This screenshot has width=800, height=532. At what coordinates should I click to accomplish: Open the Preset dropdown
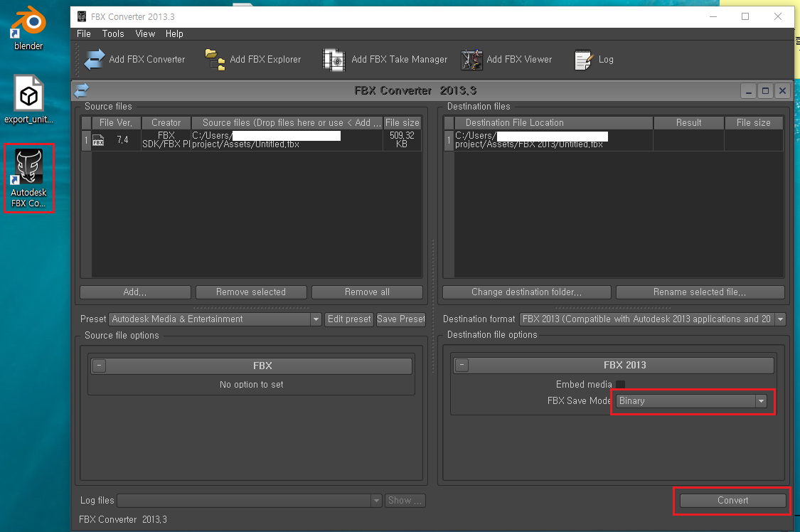[x=215, y=319]
